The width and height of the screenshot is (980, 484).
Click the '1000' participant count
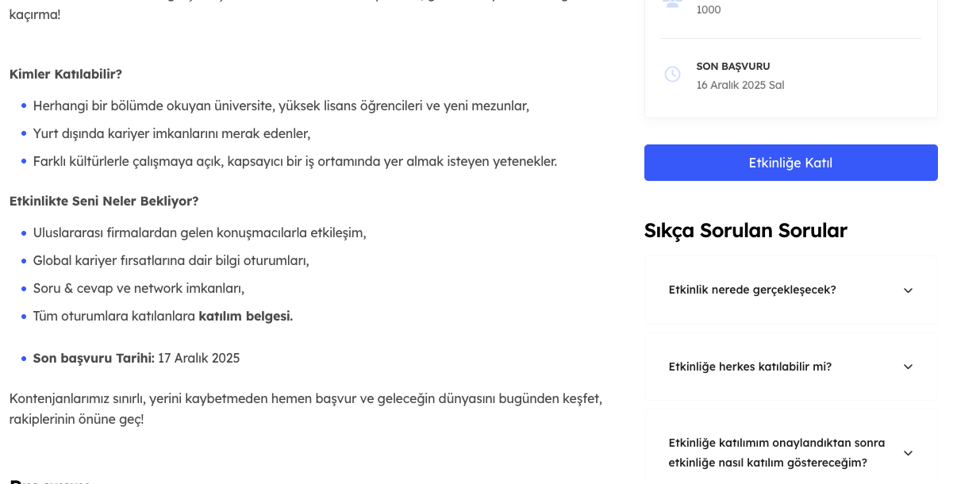pyautogui.click(x=709, y=10)
